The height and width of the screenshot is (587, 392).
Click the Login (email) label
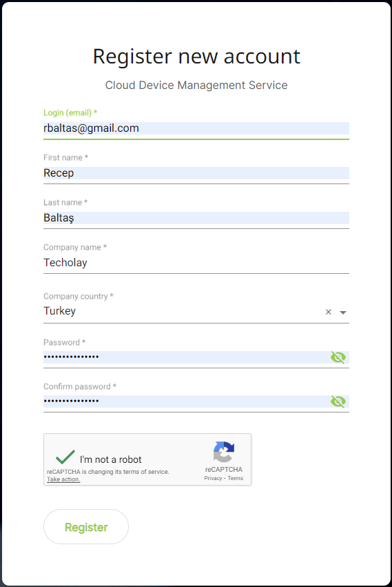click(70, 112)
